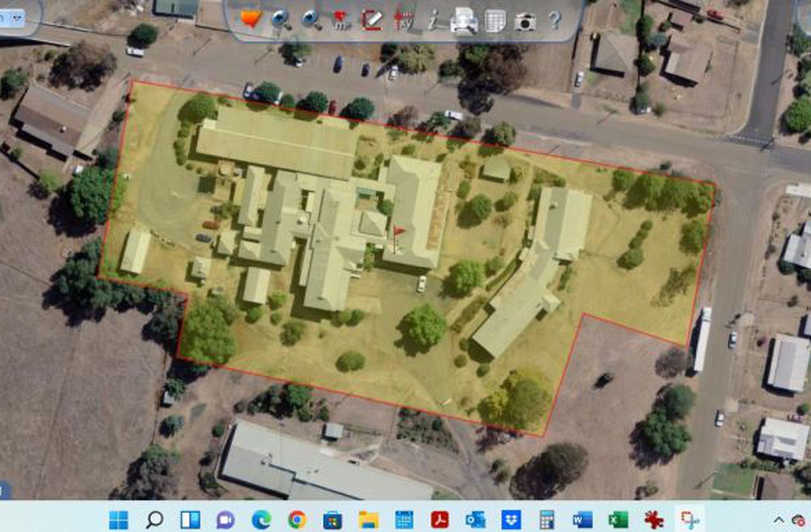The width and height of the screenshot is (811, 532).
Task: Launch Adobe Acrobat from the taskbar
Action: point(439,520)
